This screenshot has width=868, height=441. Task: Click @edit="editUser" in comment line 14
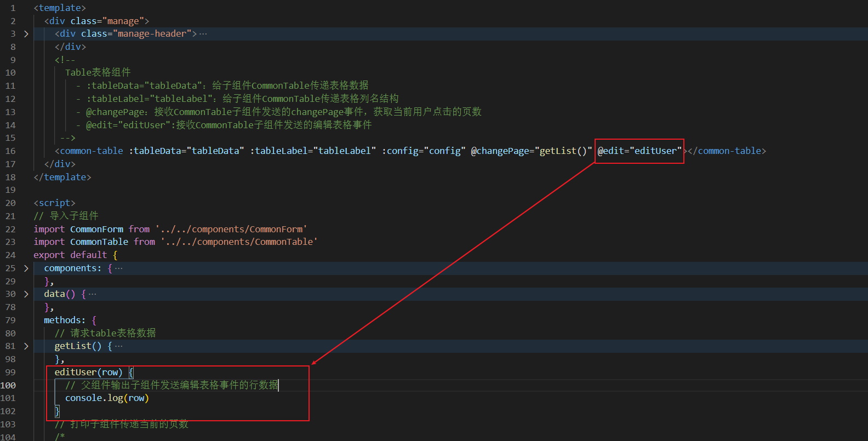click(128, 125)
